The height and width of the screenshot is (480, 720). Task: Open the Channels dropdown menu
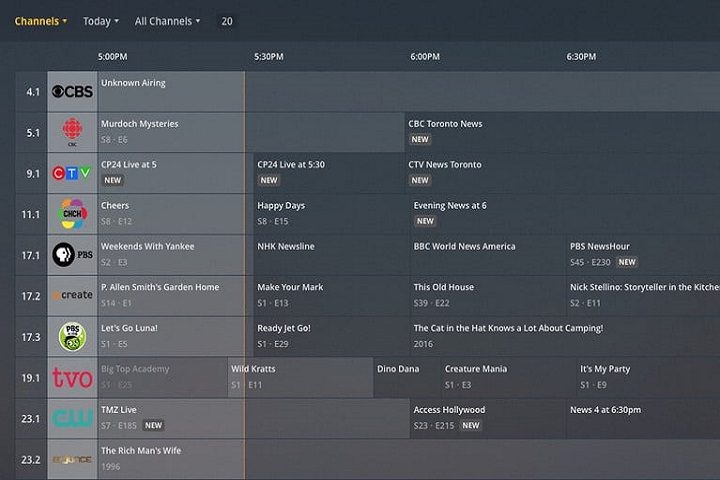point(40,21)
